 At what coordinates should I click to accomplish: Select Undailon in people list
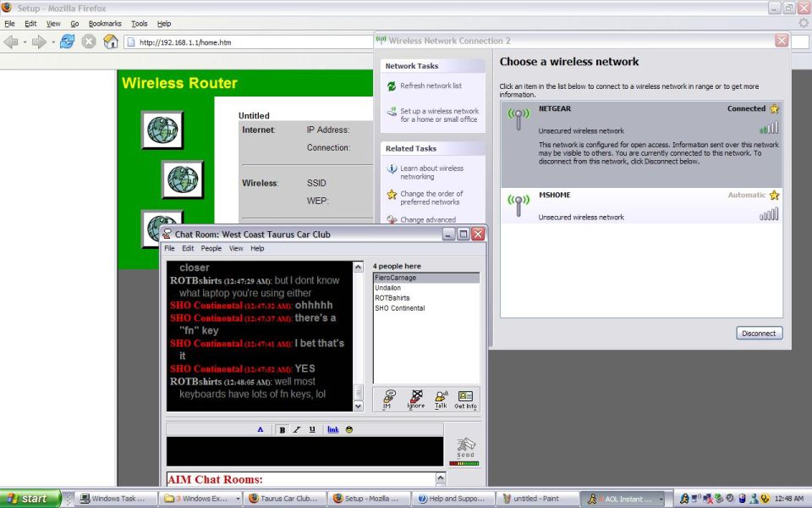[x=426, y=288]
